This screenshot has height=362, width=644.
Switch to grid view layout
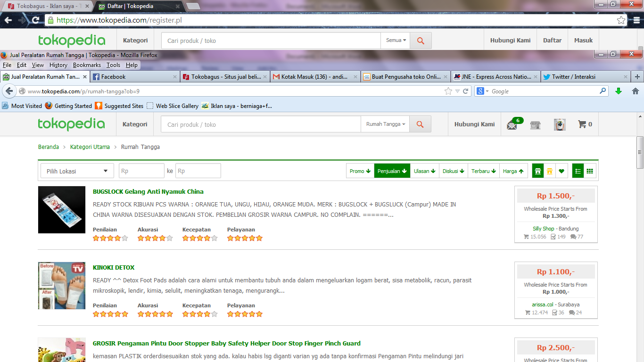tap(590, 171)
